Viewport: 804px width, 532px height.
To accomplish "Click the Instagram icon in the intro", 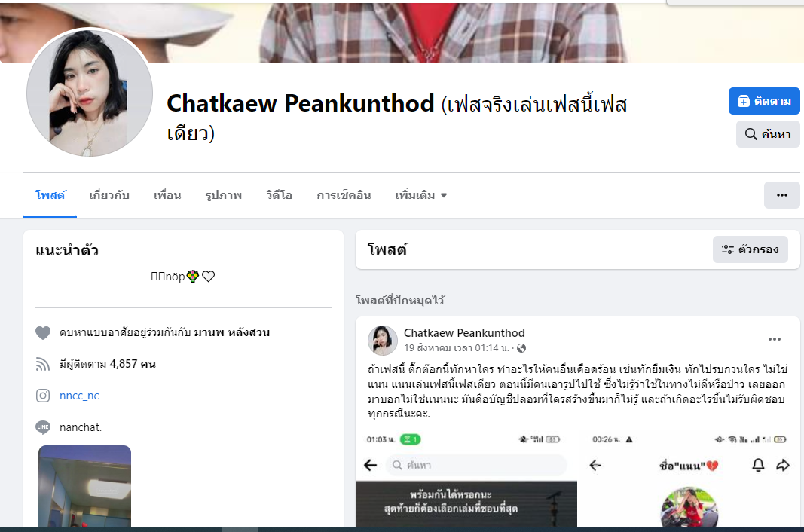I will [43, 396].
